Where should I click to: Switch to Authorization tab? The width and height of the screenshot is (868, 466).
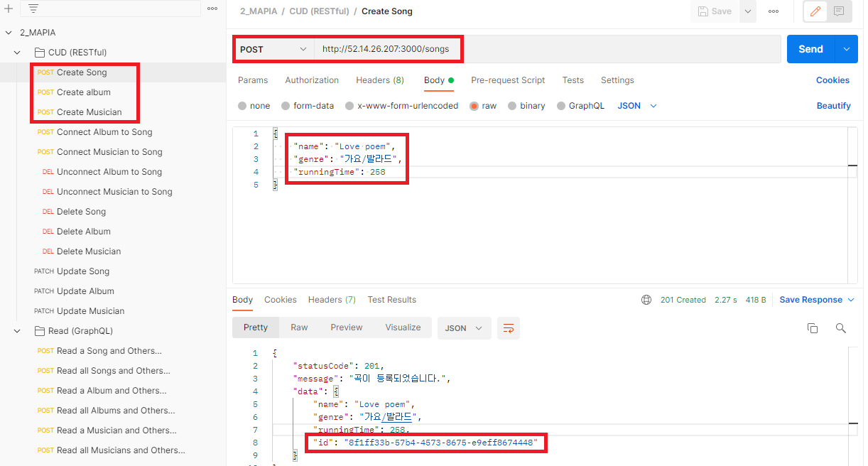tap(312, 80)
